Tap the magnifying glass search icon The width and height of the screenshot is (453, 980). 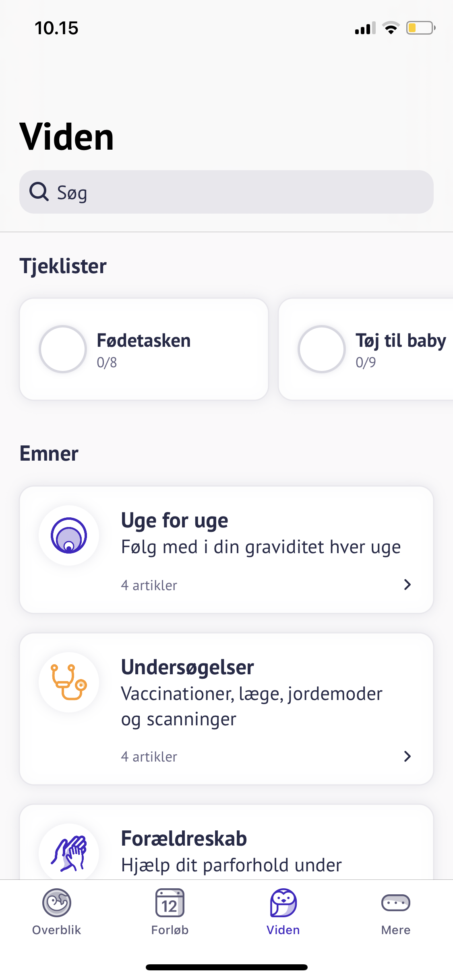(39, 192)
